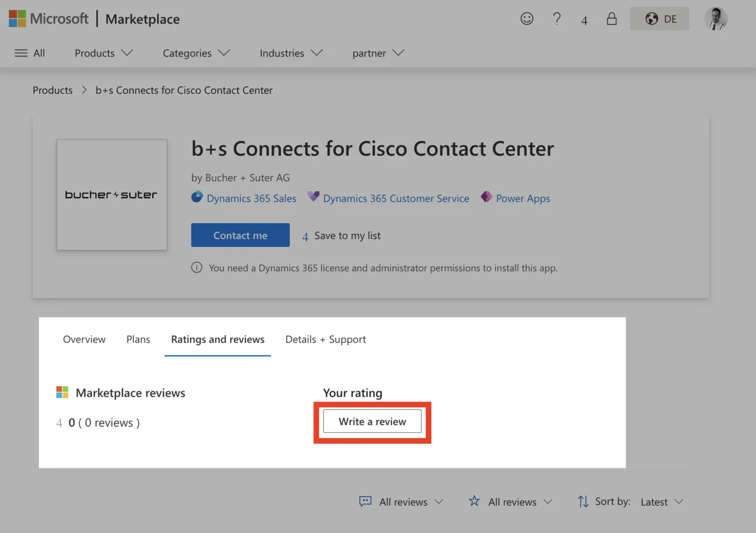The height and width of the screenshot is (533, 756).
Task: Open the feedback smiley icon
Action: (x=527, y=19)
